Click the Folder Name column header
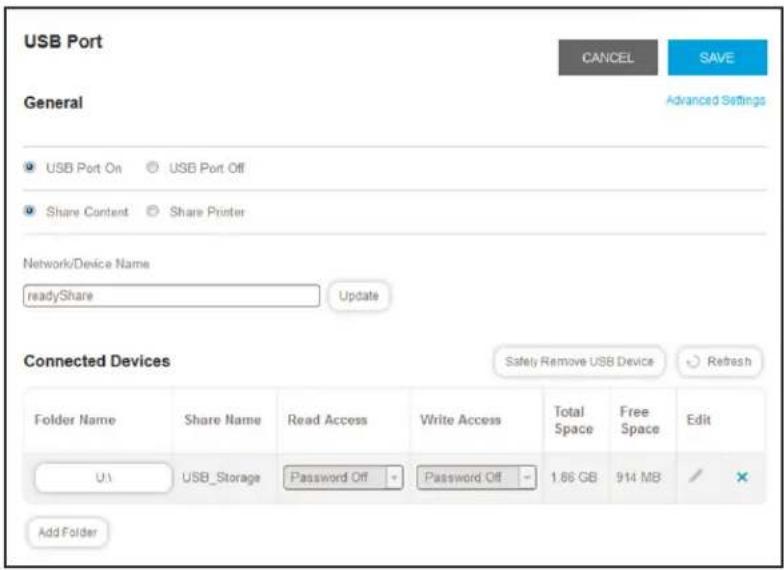 click(x=75, y=420)
